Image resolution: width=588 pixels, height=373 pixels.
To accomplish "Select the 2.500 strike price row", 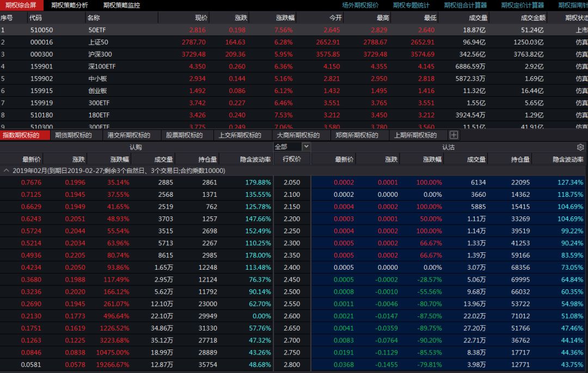I will (291, 293).
